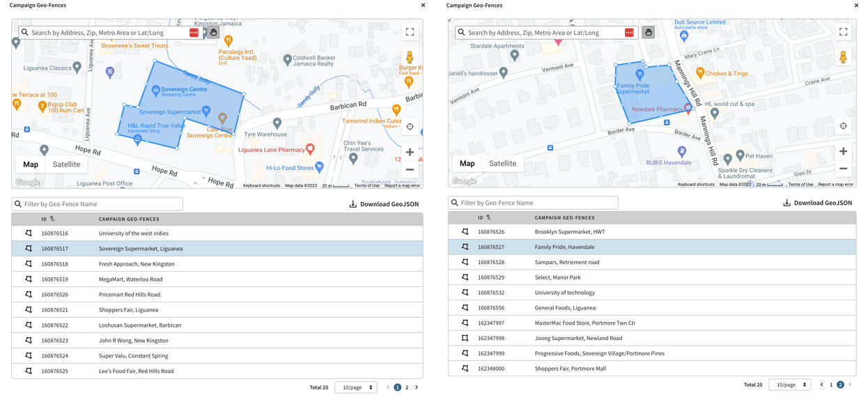Focus left Filter by Geo-Fence Name field
This screenshot has width=868, height=400.
97,204
